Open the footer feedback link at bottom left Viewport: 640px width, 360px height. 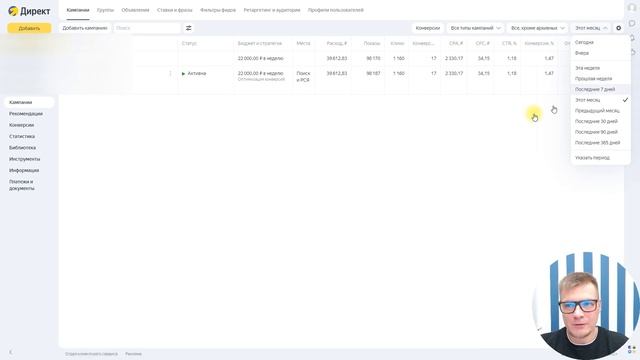(x=91, y=354)
